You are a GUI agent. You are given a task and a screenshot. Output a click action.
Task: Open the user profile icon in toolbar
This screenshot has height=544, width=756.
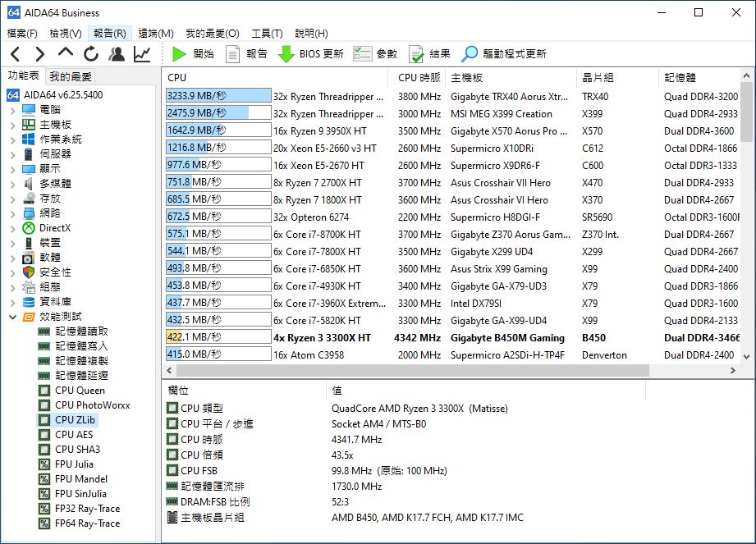[117, 54]
